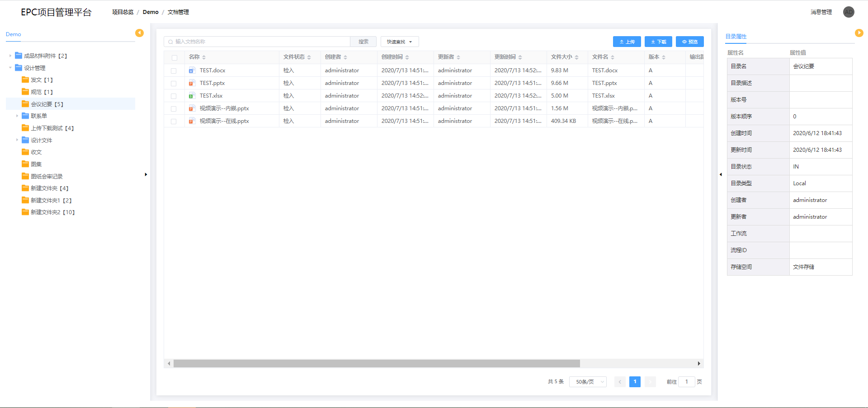The width and height of the screenshot is (868, 408).
Task: Click the Word icon beside TEST.docx
Action: point(192,70)
